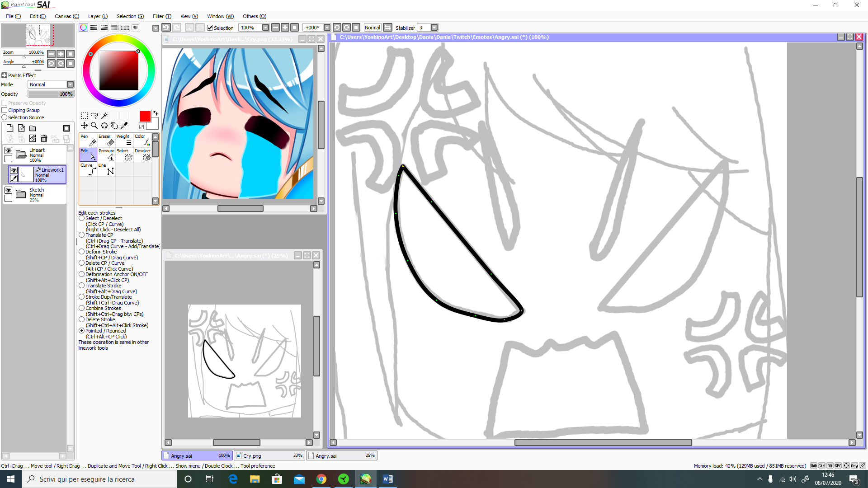
Task: Toggle the Selection checkbox in toolbar
Action: pos(210,28)
